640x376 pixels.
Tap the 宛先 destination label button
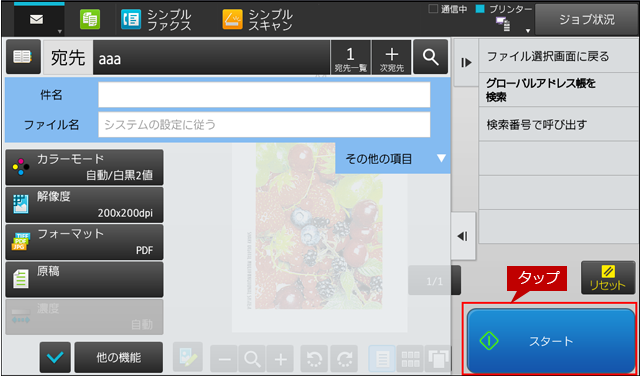(x=68, y=57)
